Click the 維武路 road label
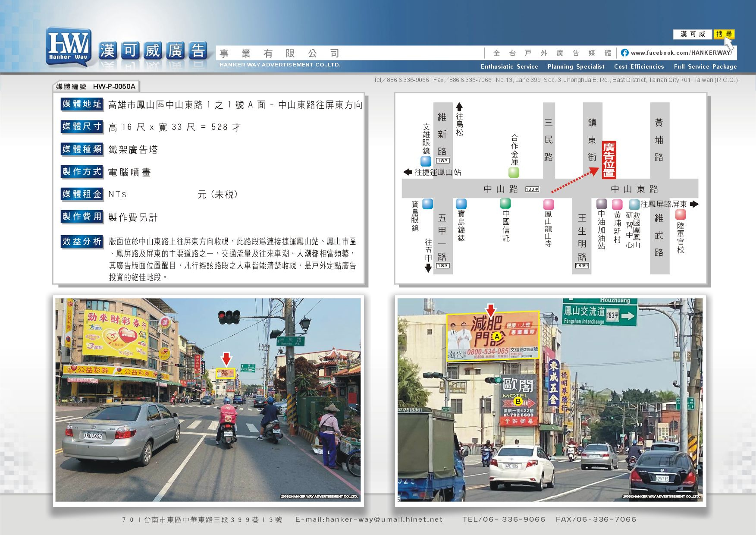The image size is (756, 535). [659, 235]
